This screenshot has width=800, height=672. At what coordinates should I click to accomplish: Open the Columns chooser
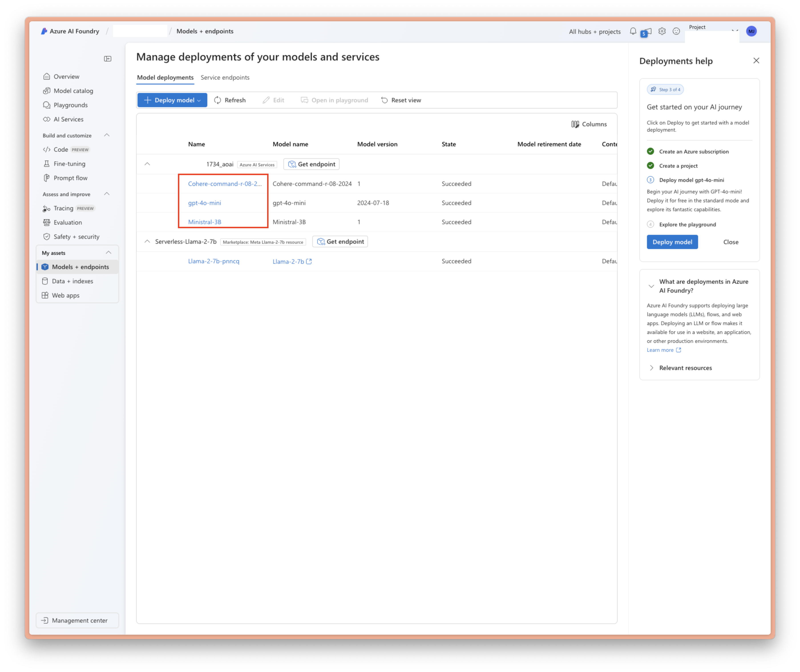point(589,124)
